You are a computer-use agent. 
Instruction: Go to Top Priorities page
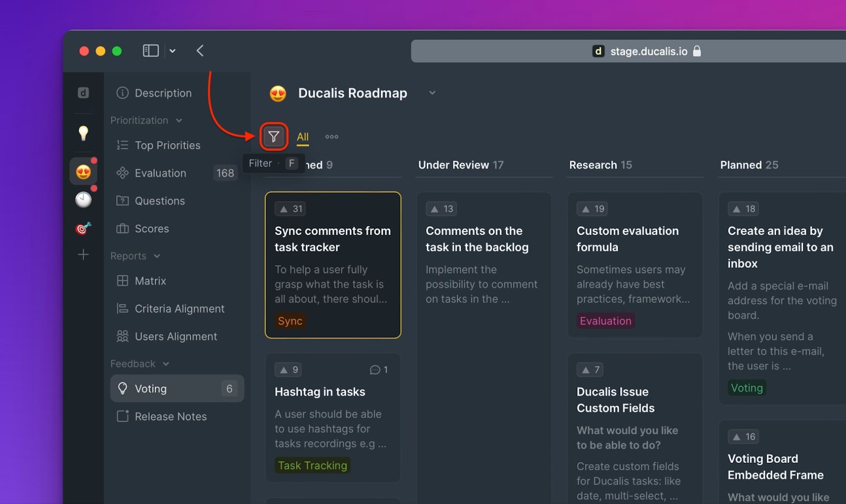[167, 145]
